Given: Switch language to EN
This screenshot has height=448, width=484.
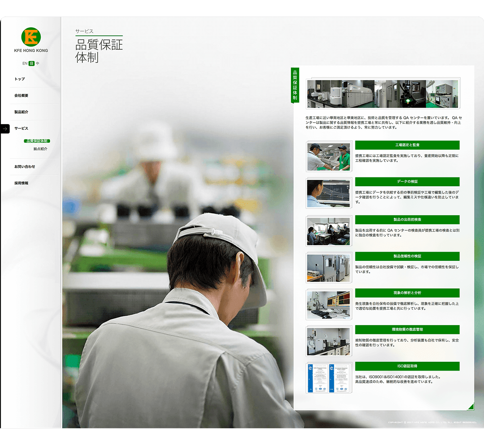Looking at the screenshot, I should point(25,63).
